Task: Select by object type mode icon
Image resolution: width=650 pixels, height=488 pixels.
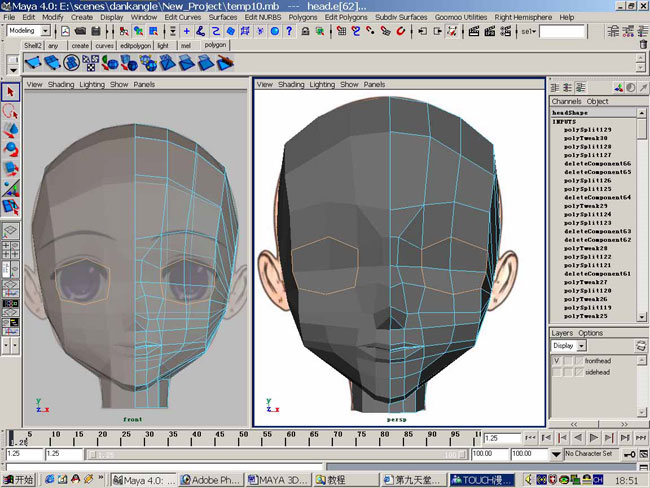Action: pos(138,31)
